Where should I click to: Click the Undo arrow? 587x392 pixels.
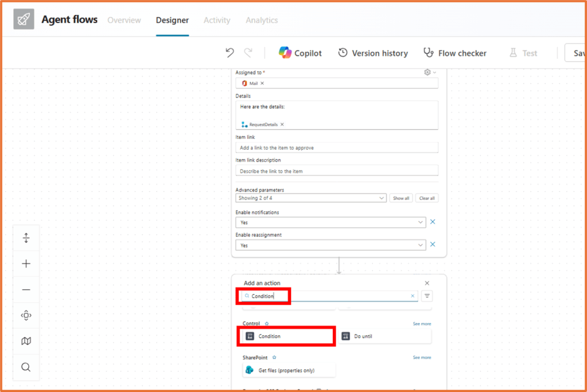click(x=230, y=52)
